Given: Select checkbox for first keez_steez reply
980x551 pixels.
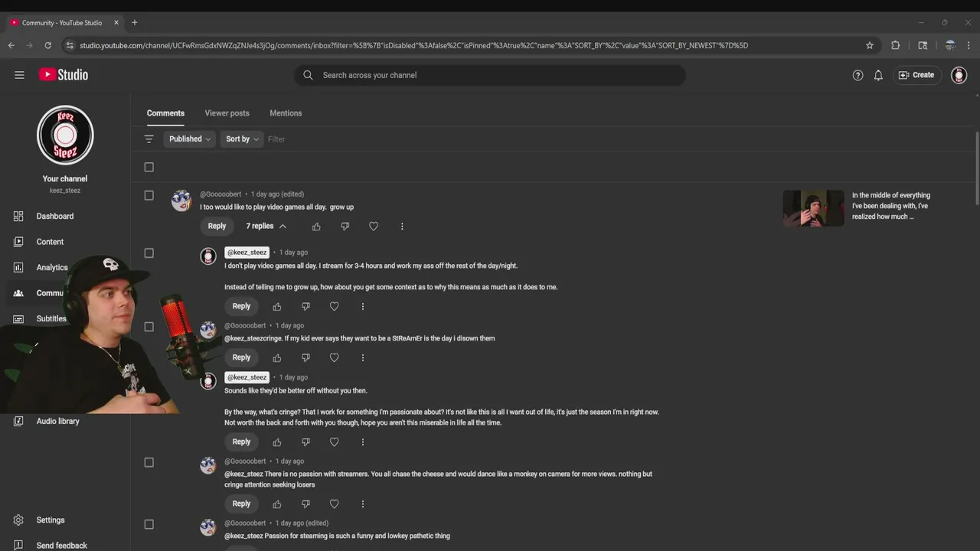Looking at the screenshot, I should point(149,253).
